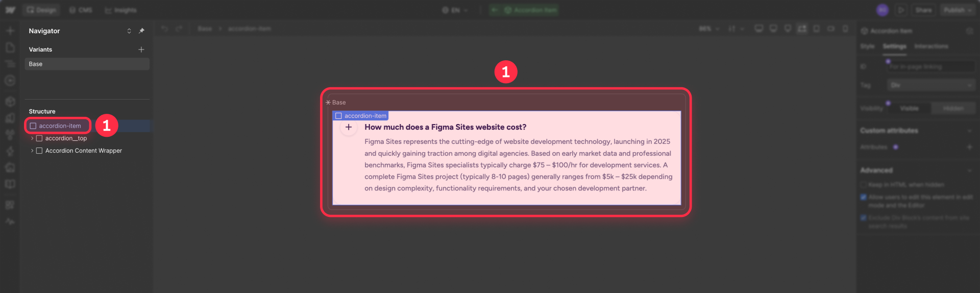Open the Settings tab in right panel
The height and width of the screenshot is (293, 980).
[x=894, y=46]
